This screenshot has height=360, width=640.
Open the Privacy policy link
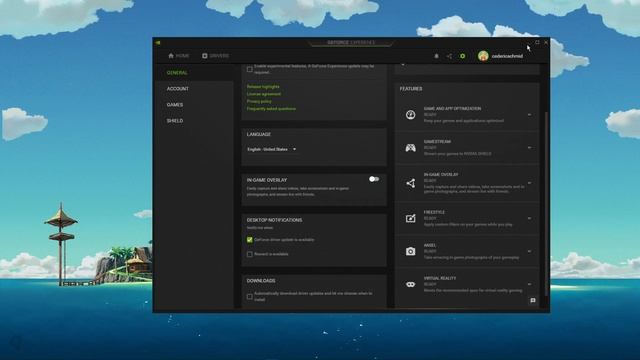pos(259,101)
